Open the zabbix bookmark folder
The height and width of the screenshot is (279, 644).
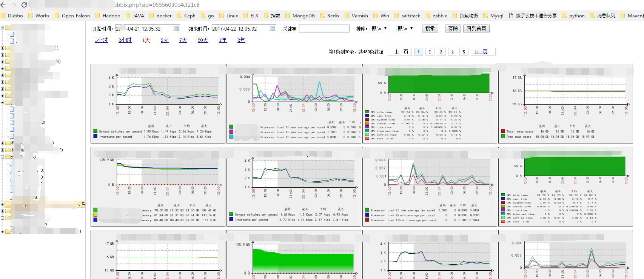pyautogui.click(x=436, y=15)
